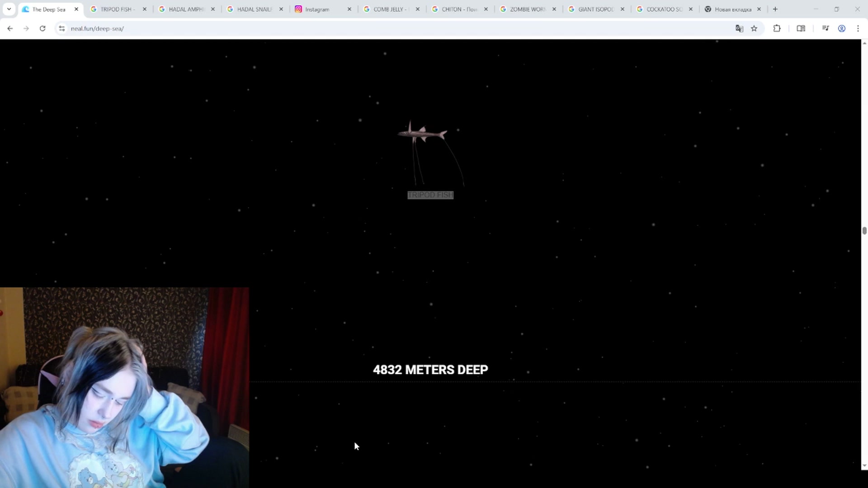Open the Extensions puzzle icon

pos(777,28)
